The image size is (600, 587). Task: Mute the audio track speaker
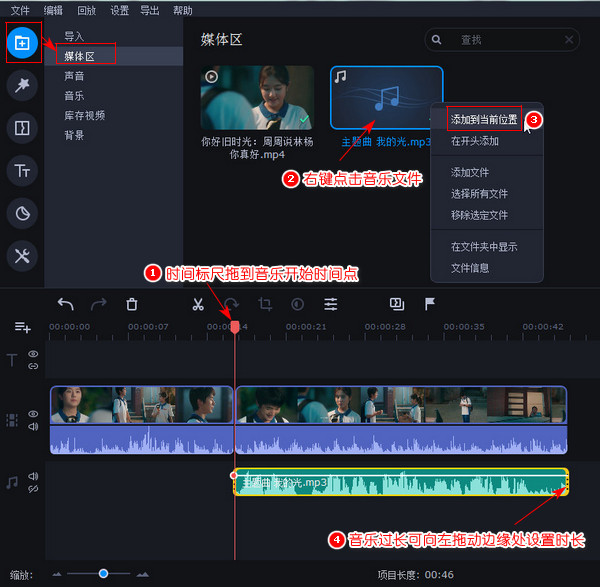(x=33, y=476)
